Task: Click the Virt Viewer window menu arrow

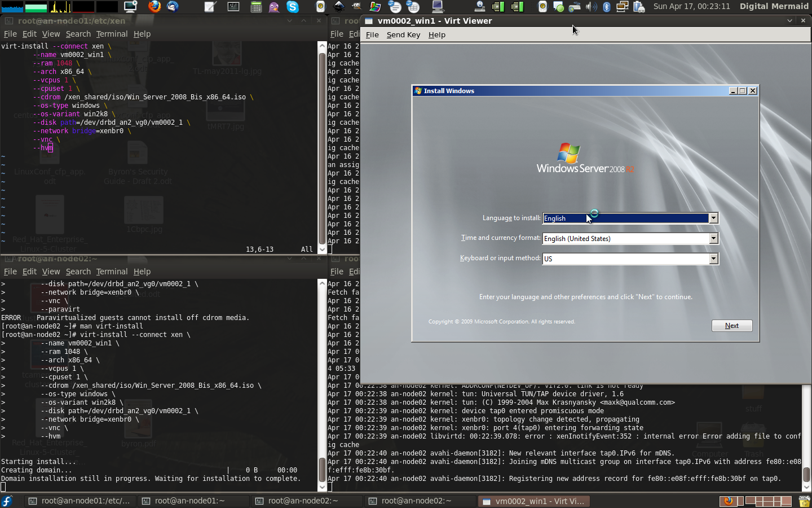Action: tap(789, 20)
